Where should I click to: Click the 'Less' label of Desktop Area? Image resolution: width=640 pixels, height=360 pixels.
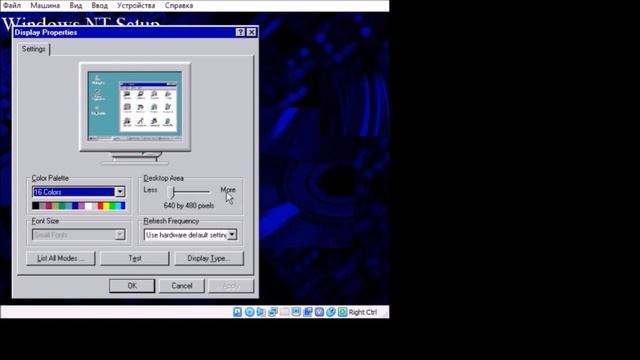(x=150, y=190)
